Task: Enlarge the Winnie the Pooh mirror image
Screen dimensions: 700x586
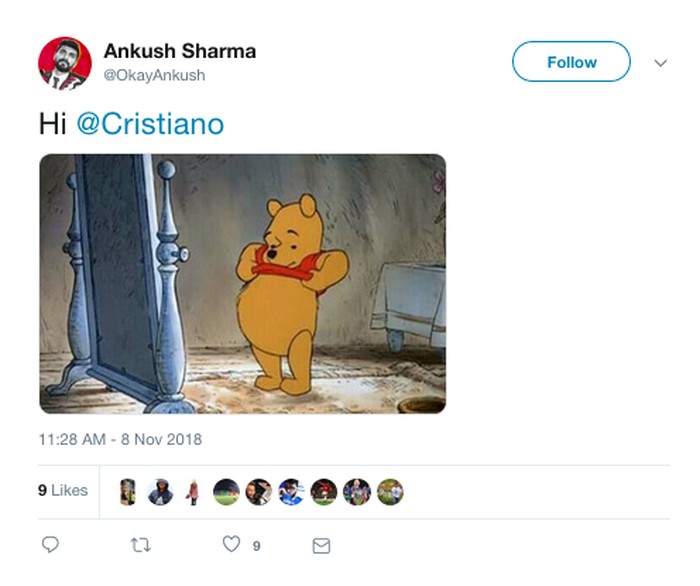Action: [242, 283]
